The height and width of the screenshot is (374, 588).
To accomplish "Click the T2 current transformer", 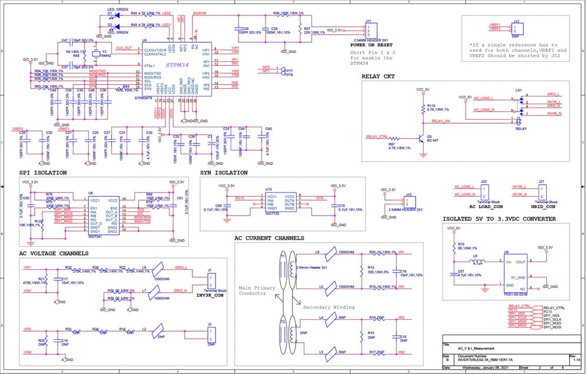I will [x=287, y=335].
